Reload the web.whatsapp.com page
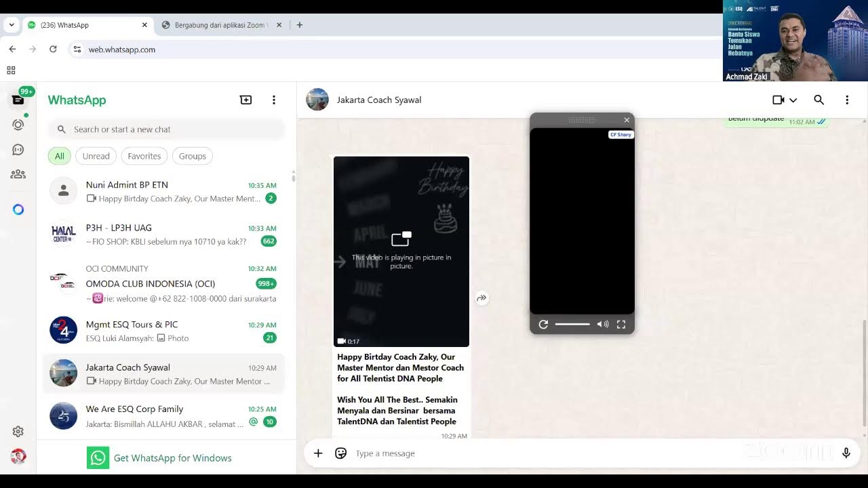The width and height of the screenshot is (868, 488). click(53, 49)
